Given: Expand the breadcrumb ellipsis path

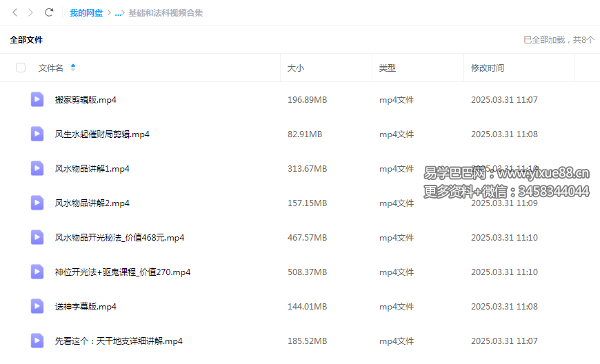Looking at the screenshot, I should (118, 13).
